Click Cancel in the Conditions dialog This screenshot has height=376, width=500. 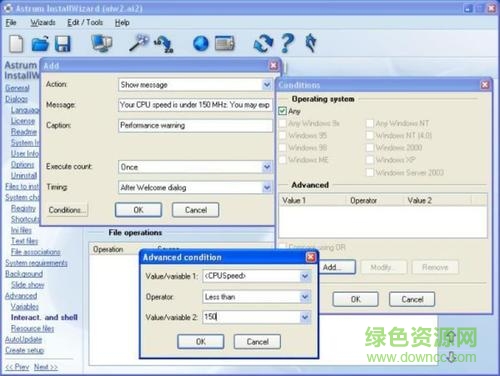click(412, 299)
